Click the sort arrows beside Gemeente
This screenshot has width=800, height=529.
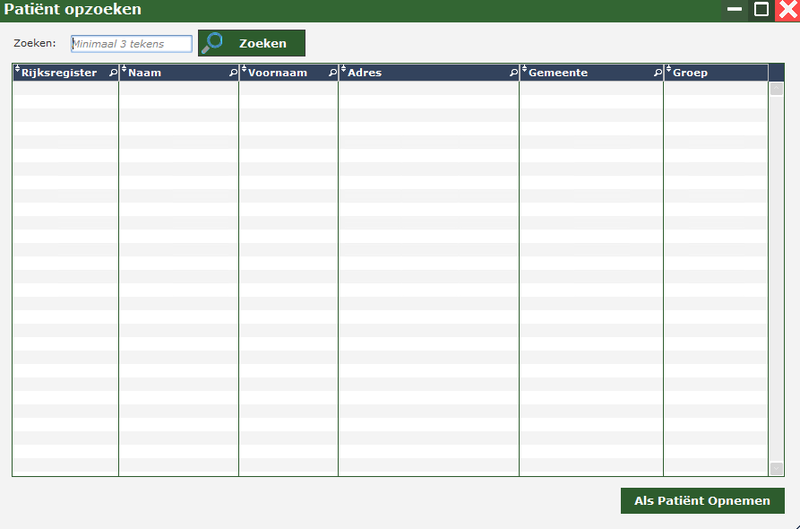coord(524,70)
